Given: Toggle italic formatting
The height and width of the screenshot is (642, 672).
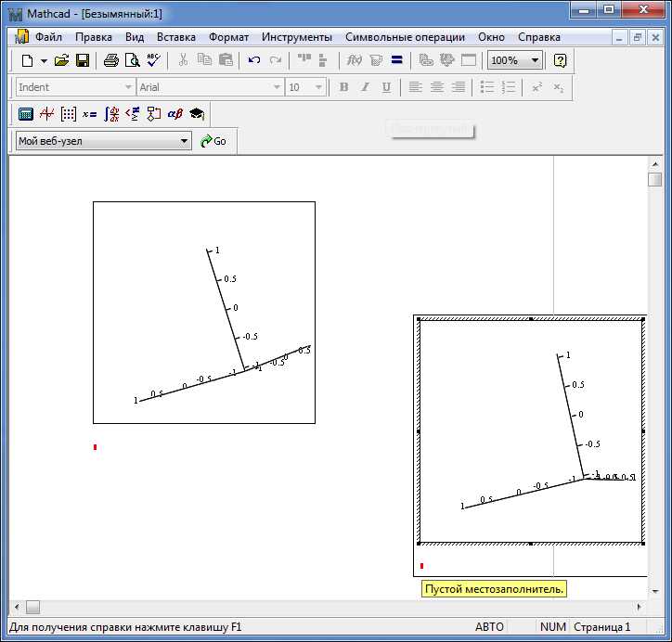Looking at the screenshot, I should click(x=365, y=87).
